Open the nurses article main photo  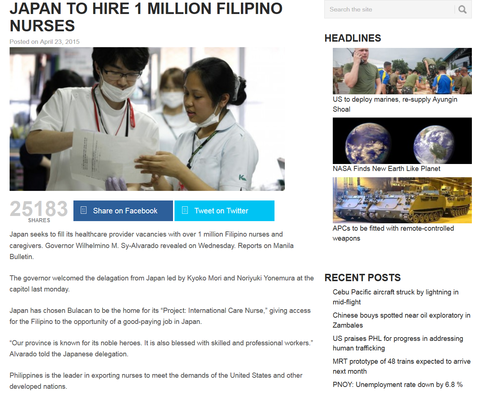pos(147,119)
